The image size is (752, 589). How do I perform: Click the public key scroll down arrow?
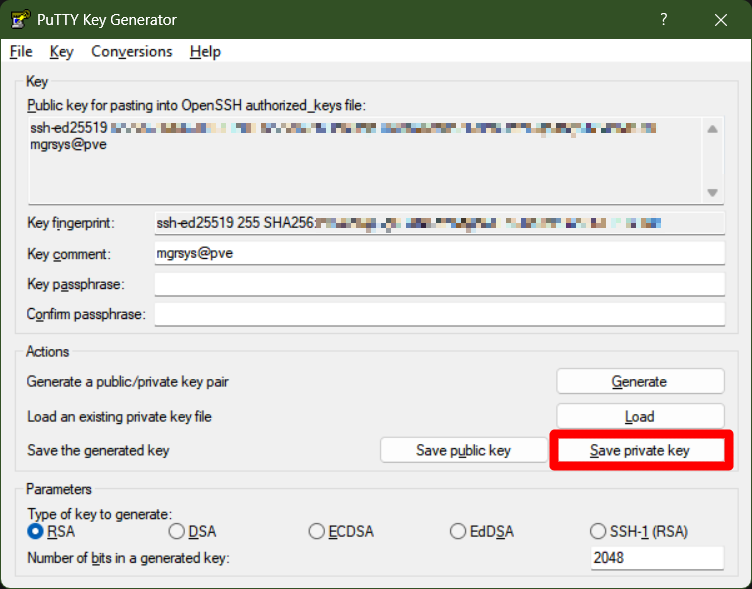(713, 193)
